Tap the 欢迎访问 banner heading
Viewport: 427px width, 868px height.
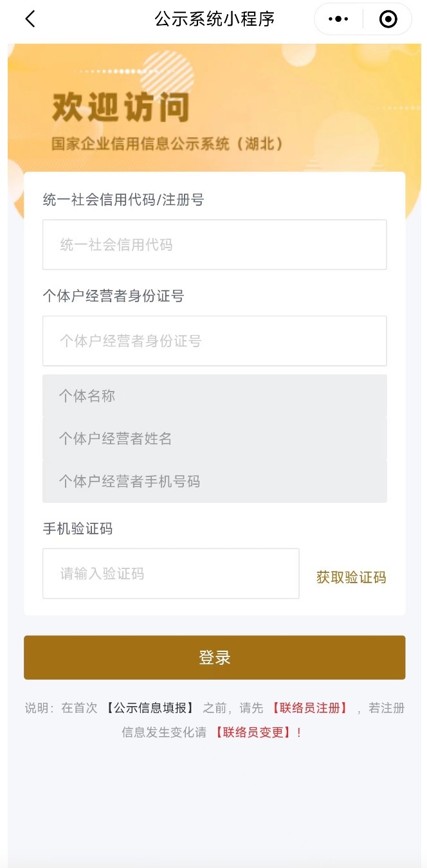tap(120, 107)
